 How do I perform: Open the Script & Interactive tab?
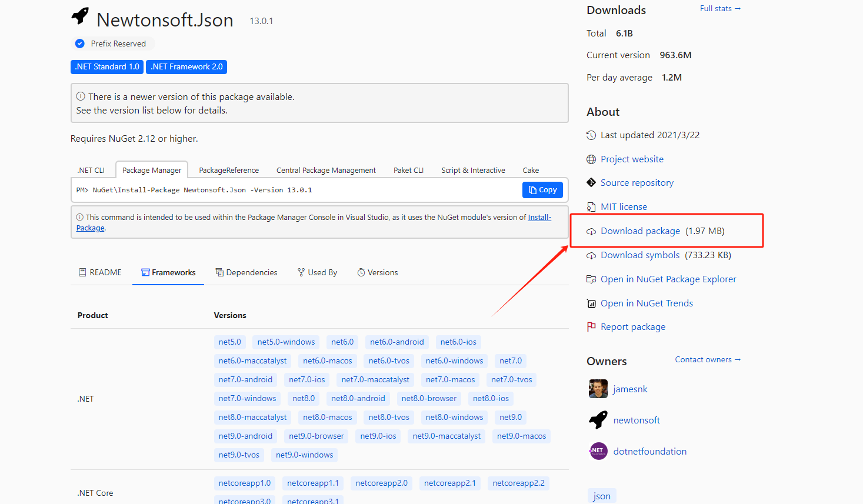pyautogui.click(x=473, y=170)
